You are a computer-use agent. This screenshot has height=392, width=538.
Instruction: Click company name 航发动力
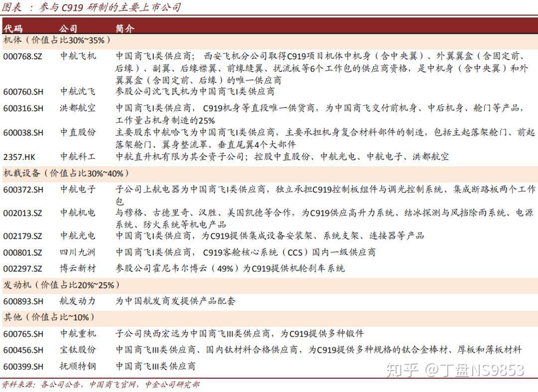(x=78, y=301)
